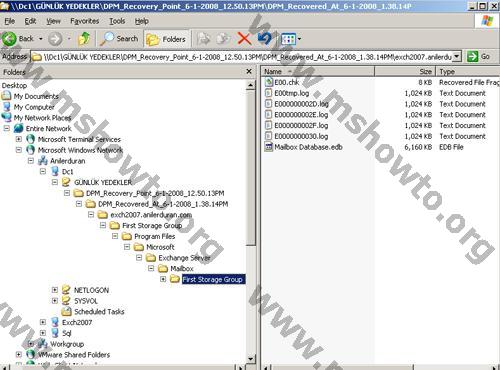
Task: Close the Folders side panel
Action: click(249, 71)
